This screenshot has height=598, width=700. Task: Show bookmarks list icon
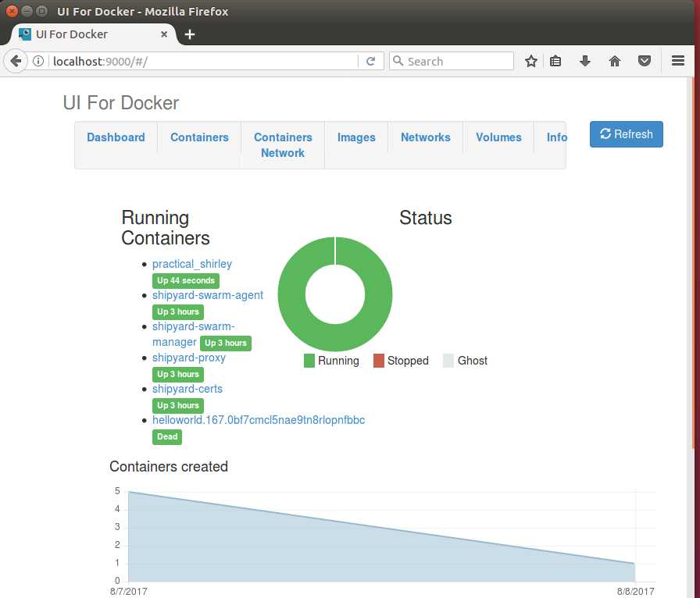[555, 61]
